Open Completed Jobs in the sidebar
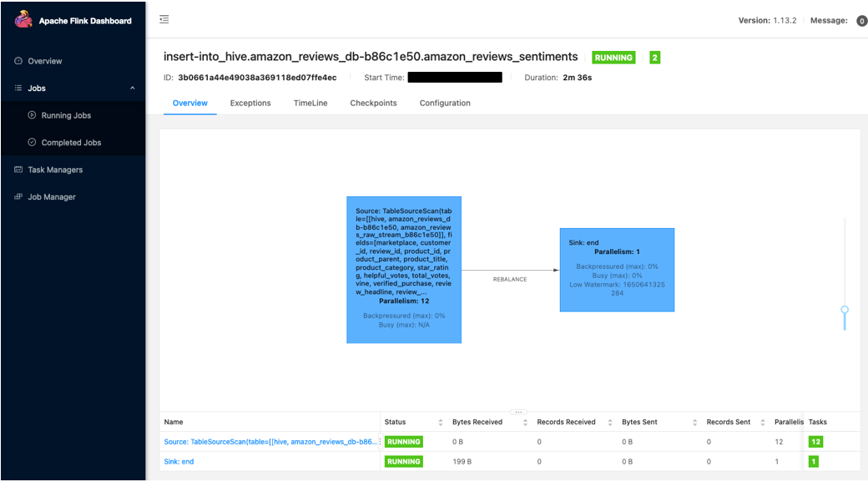 [x=73, y=142]
